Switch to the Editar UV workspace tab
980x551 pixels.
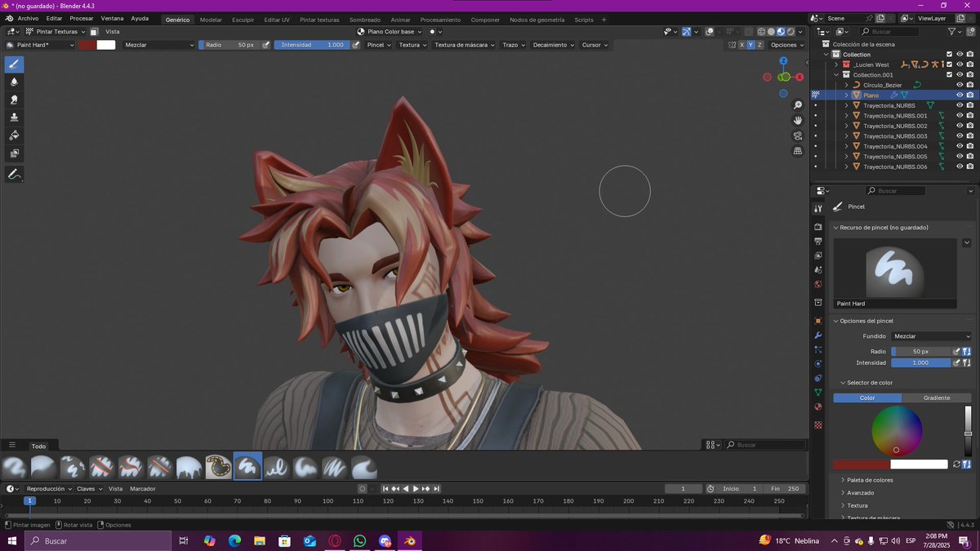point(277,20)
